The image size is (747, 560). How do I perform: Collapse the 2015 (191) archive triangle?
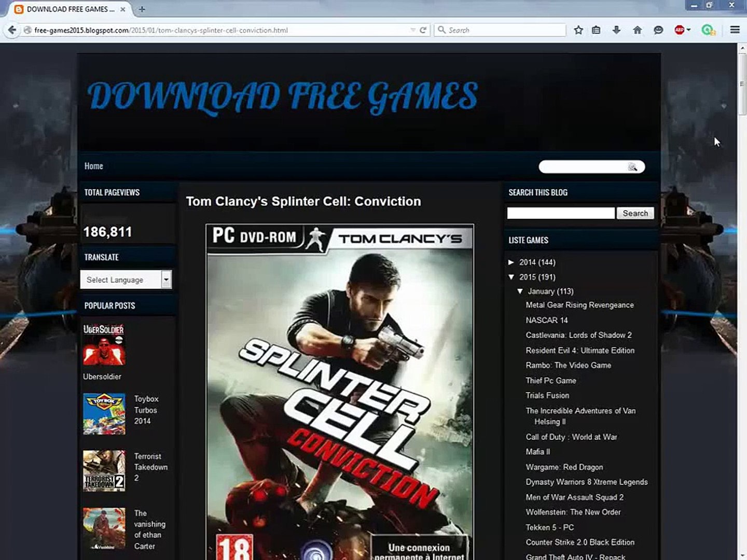coord(511,277)
